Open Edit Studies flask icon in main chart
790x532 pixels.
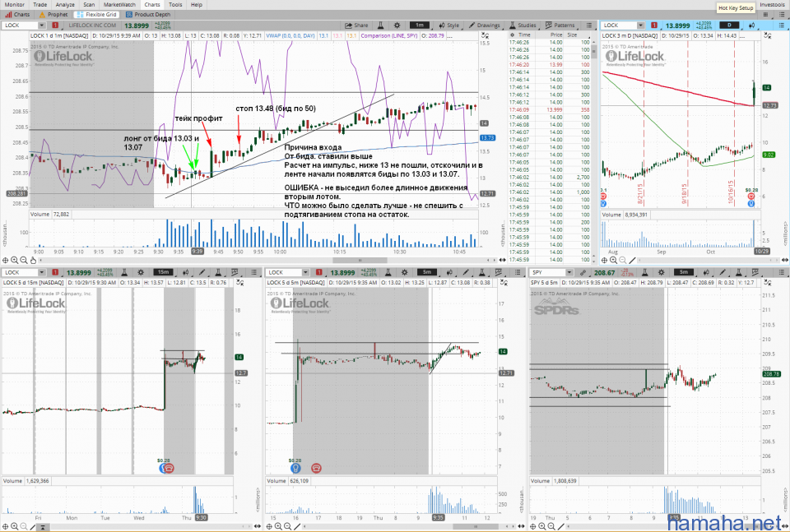[x=381, y=25]
